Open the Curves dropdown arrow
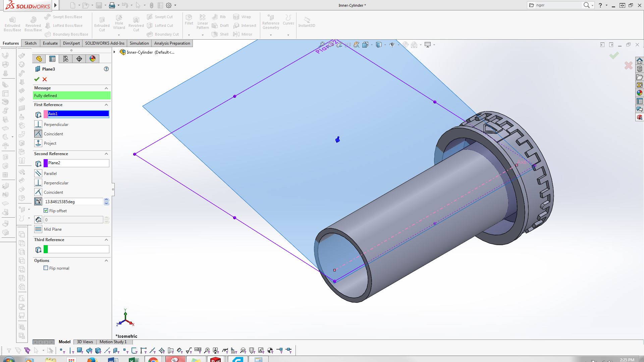Image resolution: width=644 pixels, height=362 pixels. (288, 35)
